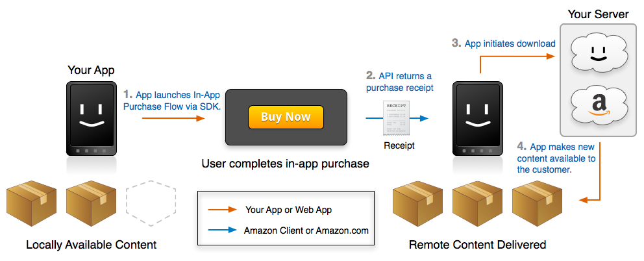Click the 'User completes in-app purchase' caption
Viewport: 644px width, 261px height.
pyautogui.click(x=286, y=164)
